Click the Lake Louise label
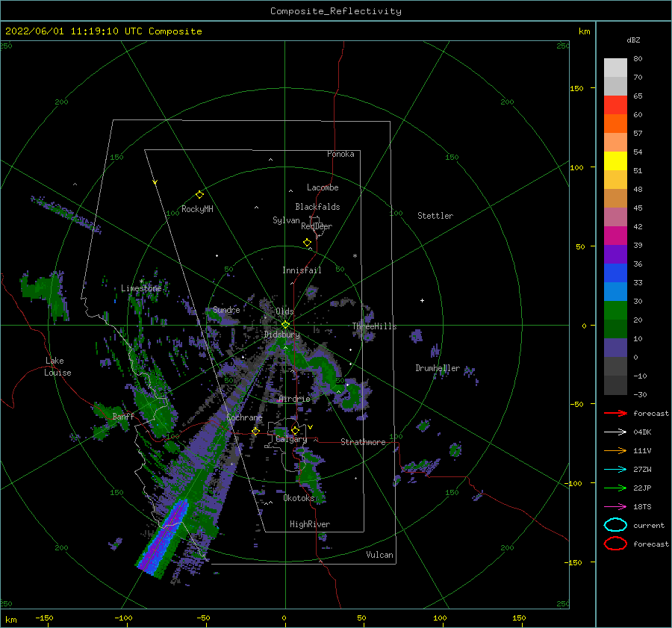Screen dimensions: 672x628 click(x=57, y=367)
